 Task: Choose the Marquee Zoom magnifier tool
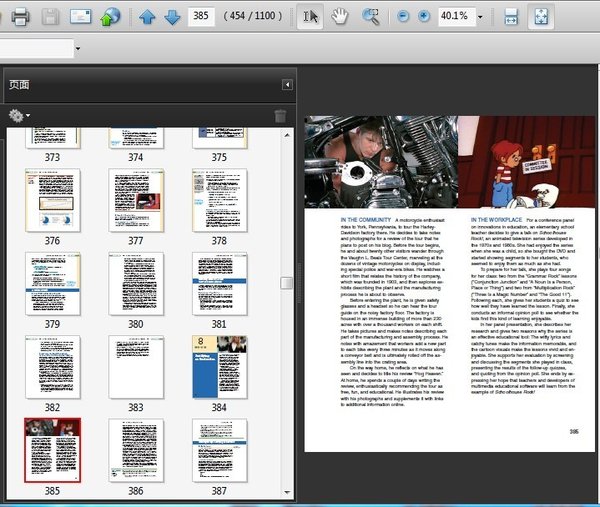click(371, 17)
